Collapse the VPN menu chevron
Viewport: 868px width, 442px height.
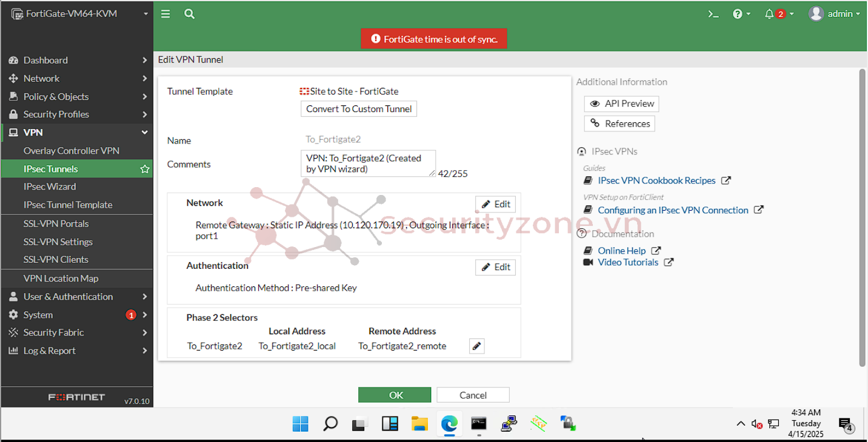pyautogui.click(x=144, y=133)
